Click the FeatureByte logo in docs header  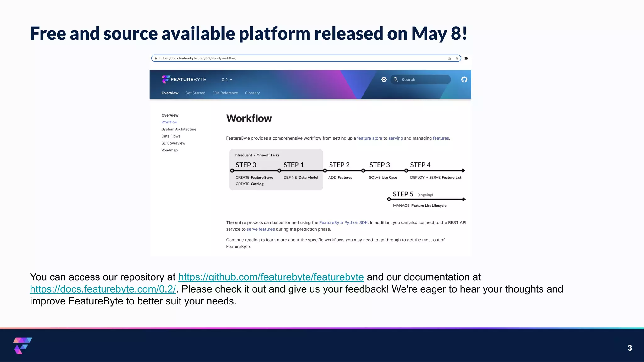(184, 80)
